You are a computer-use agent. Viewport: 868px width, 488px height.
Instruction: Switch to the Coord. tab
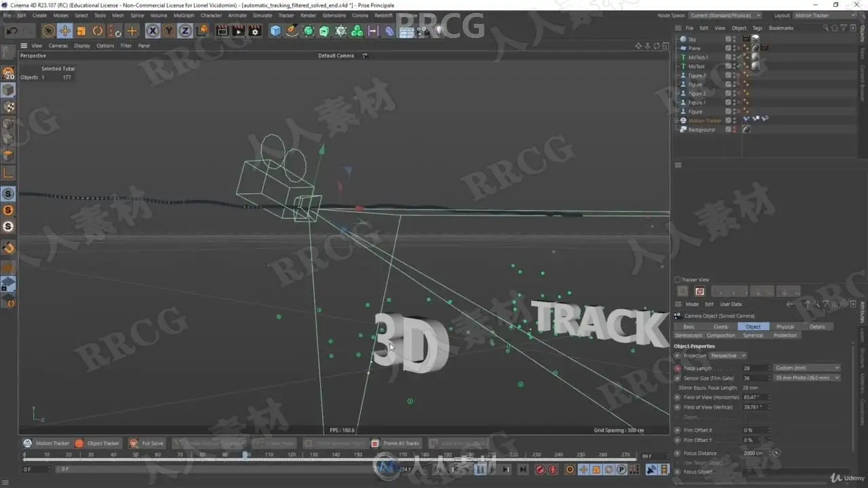721,327
